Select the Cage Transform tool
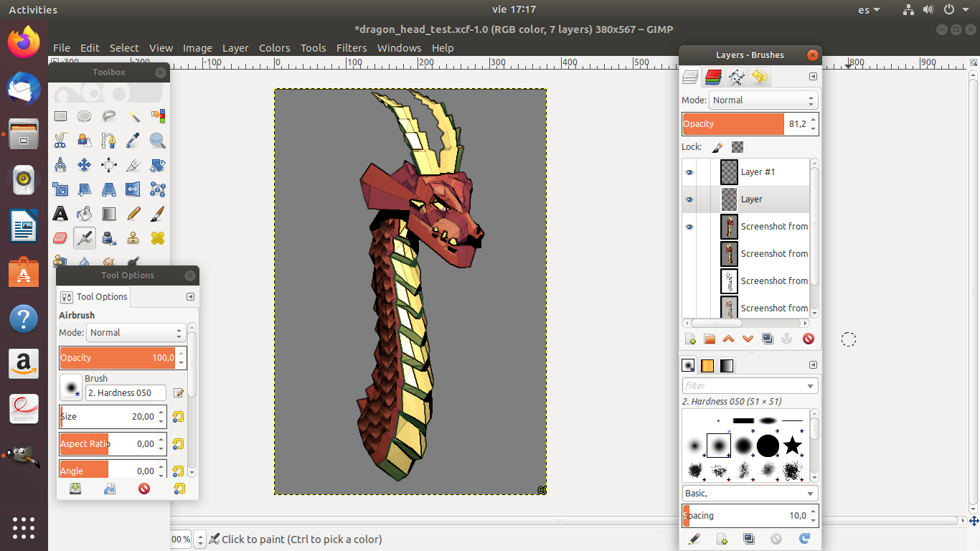The width and height of the screenshot is (980, 551). pos(158,189)
